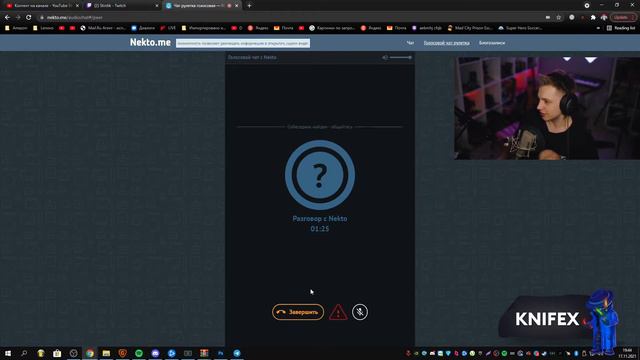
Task: Open the Windows Start menu
Action: click(8, 353)
